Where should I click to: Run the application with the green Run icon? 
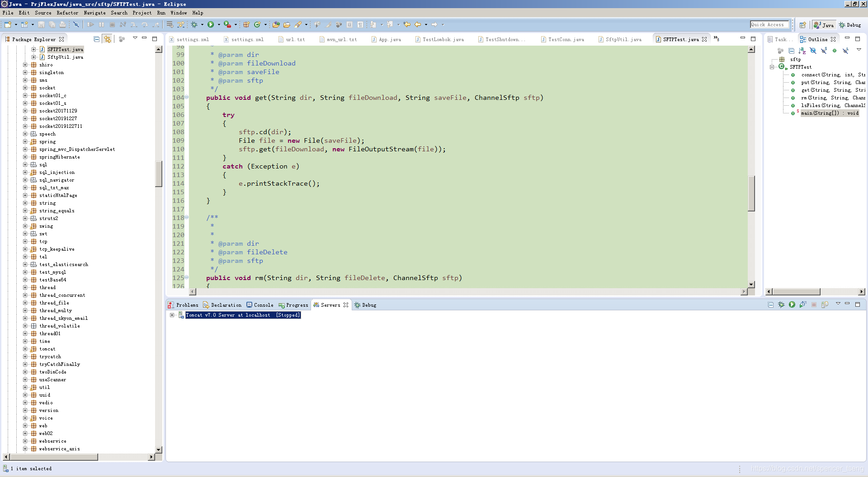tap(211, 25)
